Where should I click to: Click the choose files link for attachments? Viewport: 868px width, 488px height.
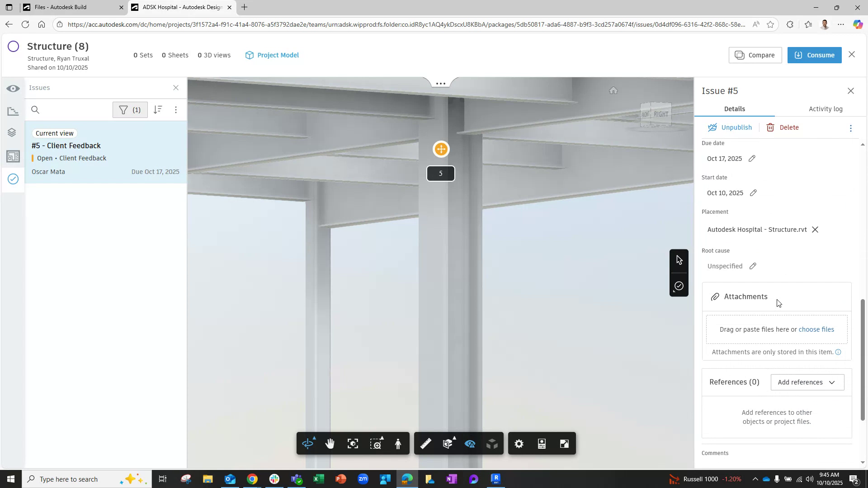click(816, 329)
